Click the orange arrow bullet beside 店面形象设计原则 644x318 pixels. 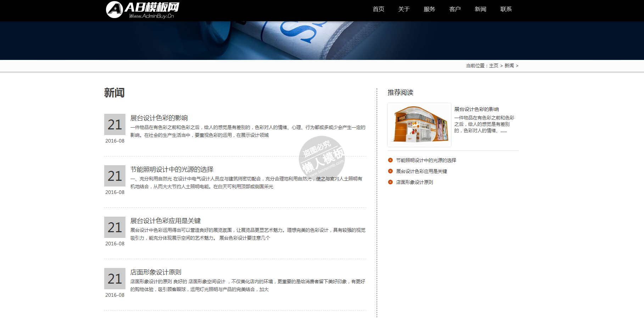click(x=390, y=182)
